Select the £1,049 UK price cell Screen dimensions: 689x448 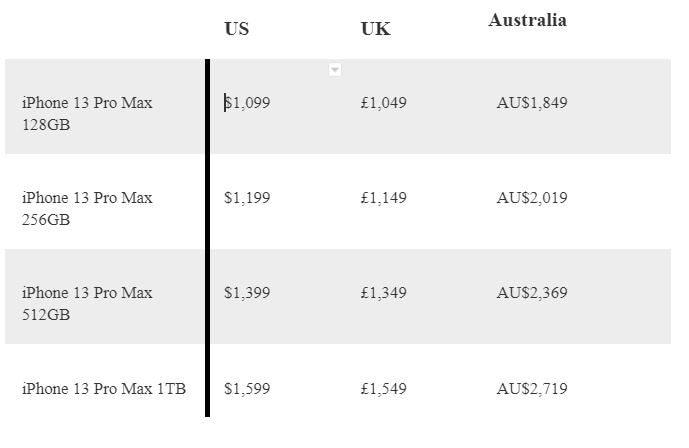(x=384, y=102)
